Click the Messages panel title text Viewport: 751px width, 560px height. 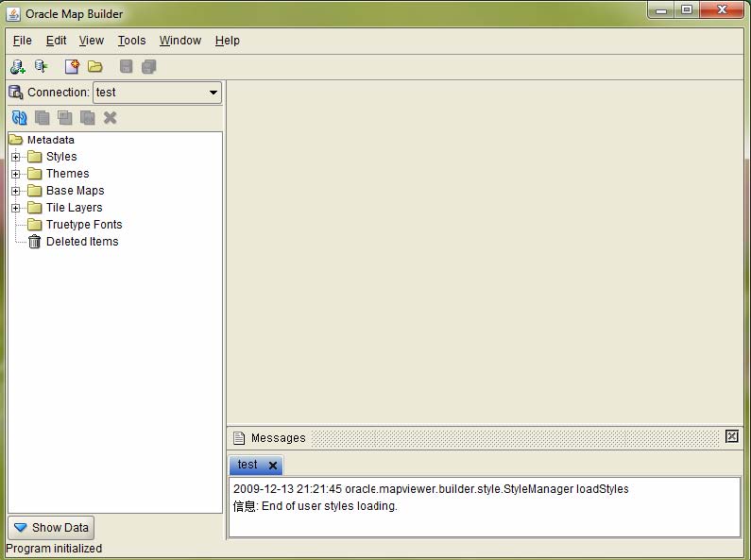tap(279, 438)
